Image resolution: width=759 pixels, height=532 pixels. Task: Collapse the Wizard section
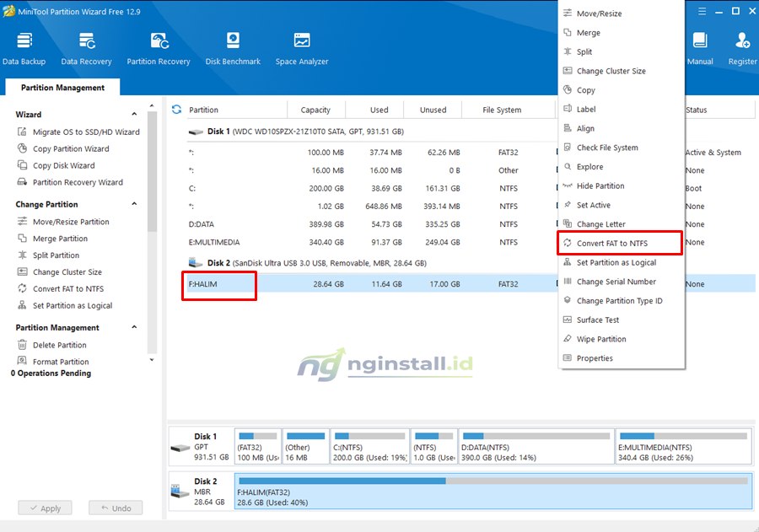coord(134,115)
